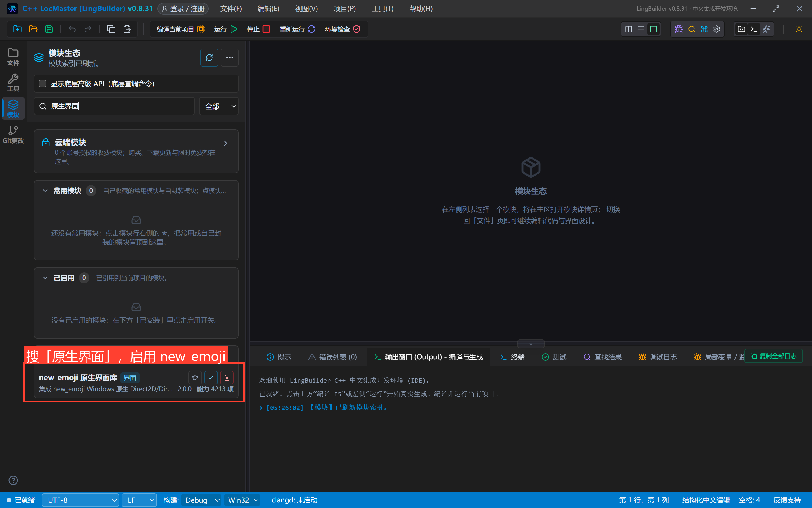Click the 复制全部日志 button
812x508 pixels.
point(774,356)
